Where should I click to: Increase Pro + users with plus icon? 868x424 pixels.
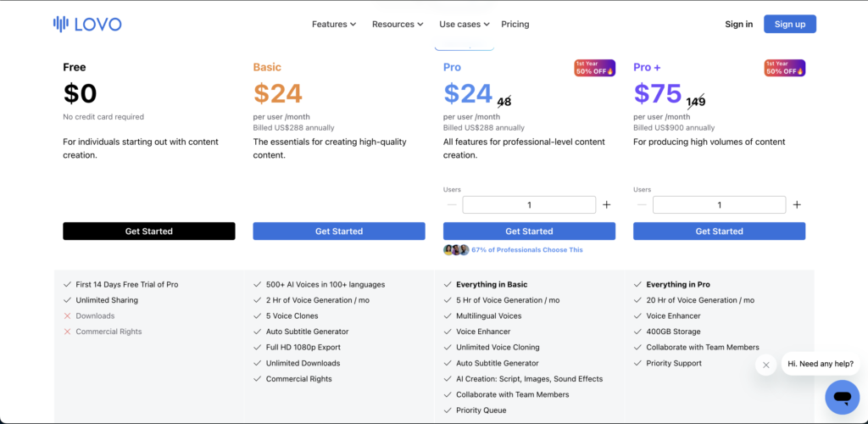(796, 204)
